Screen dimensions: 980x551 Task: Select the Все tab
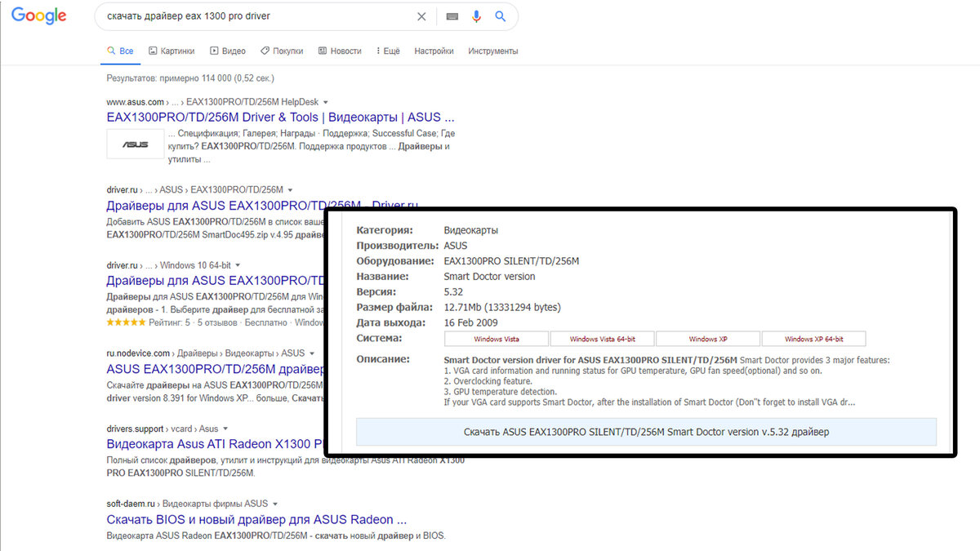coord(120,51)
